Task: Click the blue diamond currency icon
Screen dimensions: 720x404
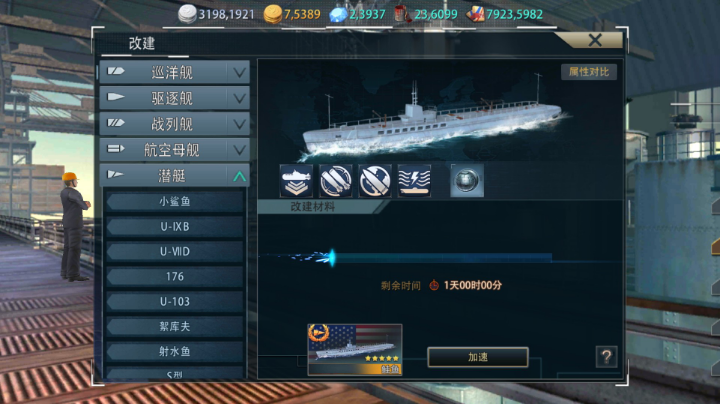Action: click(x=338, y=15)
